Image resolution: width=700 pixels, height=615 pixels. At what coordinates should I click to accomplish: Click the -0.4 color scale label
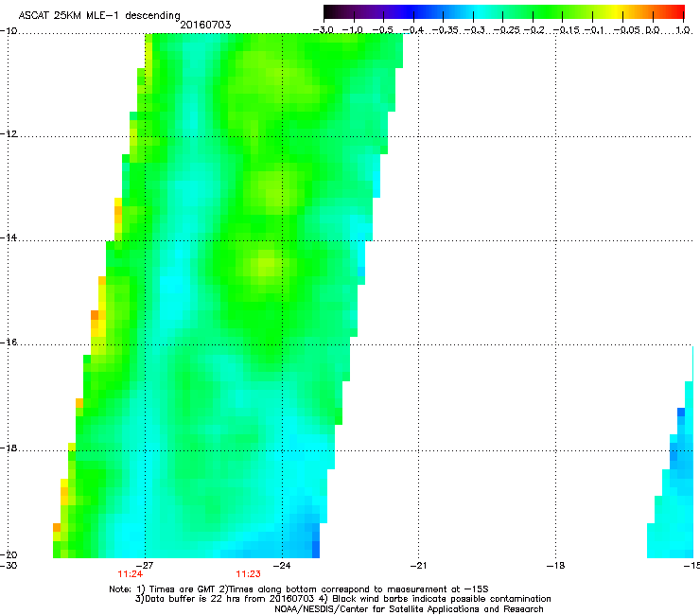413,30
